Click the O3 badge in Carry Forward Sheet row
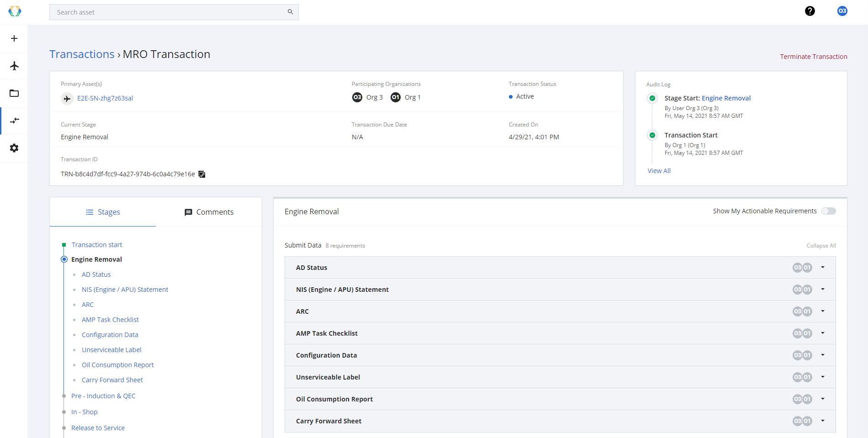 point(798,421)
